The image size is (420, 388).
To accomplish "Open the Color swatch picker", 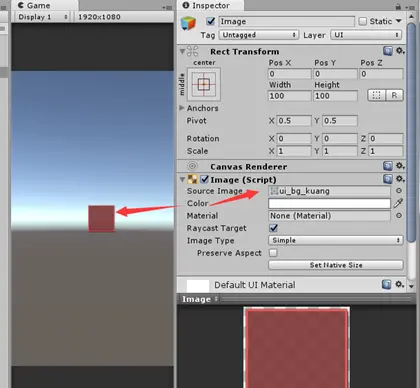I will pos(329,203).
